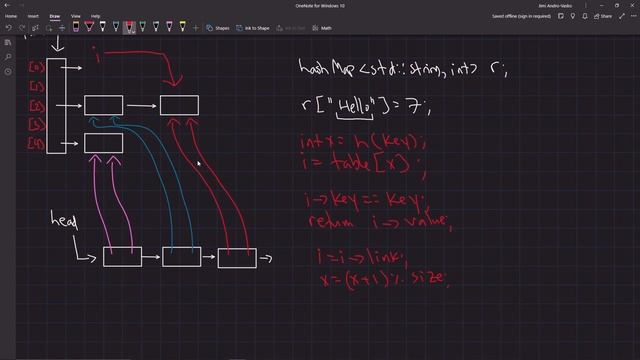The height and width of the screenshot is (360, 640).
Task: Click the Redo icon
Action: pyautogui.click(x=22, y=28)
